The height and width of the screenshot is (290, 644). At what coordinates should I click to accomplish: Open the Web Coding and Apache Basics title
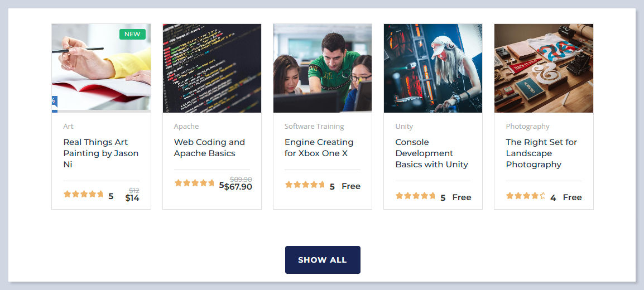coord(209,148)
